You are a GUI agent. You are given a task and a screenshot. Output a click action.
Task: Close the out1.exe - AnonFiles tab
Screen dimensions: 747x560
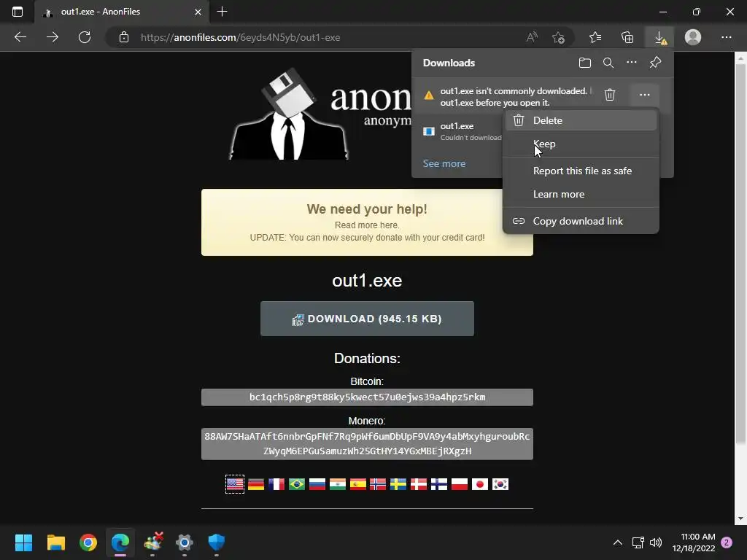[198, 12]
